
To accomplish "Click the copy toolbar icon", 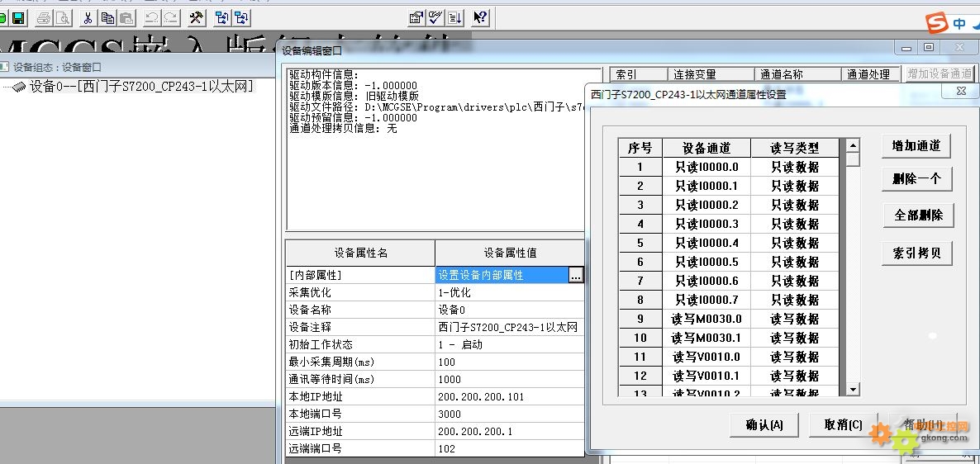I will coord(107,17).
